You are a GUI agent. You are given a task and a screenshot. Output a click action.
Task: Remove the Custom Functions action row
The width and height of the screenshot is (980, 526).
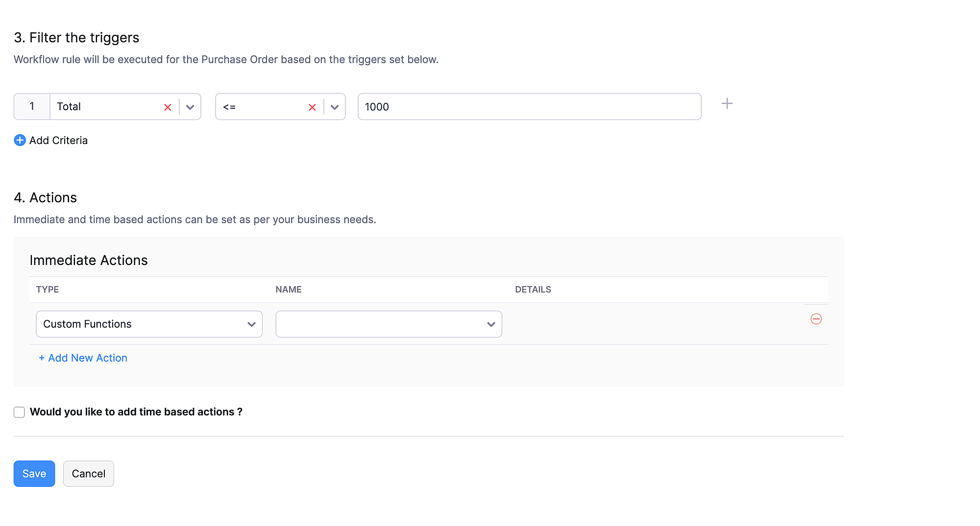816,319
